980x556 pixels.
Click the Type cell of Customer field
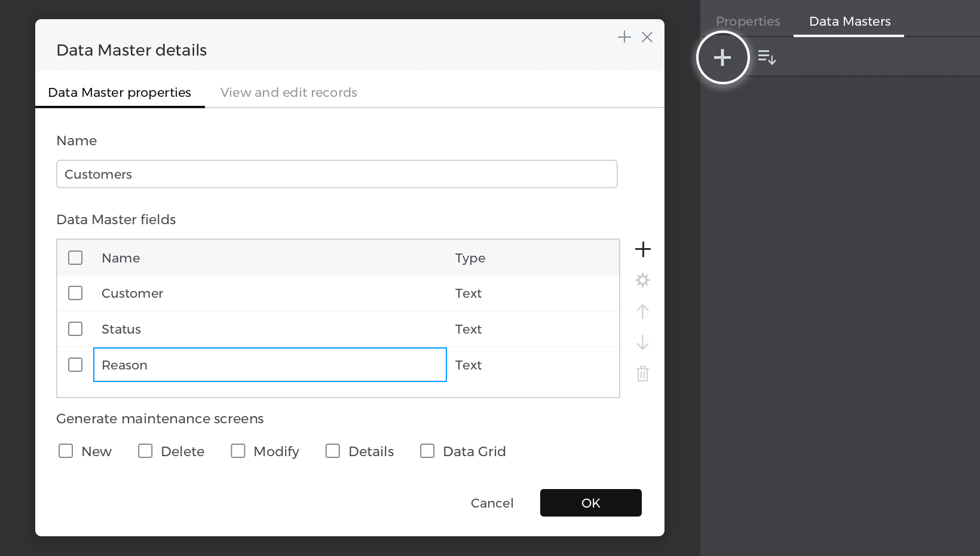point(468,294)
